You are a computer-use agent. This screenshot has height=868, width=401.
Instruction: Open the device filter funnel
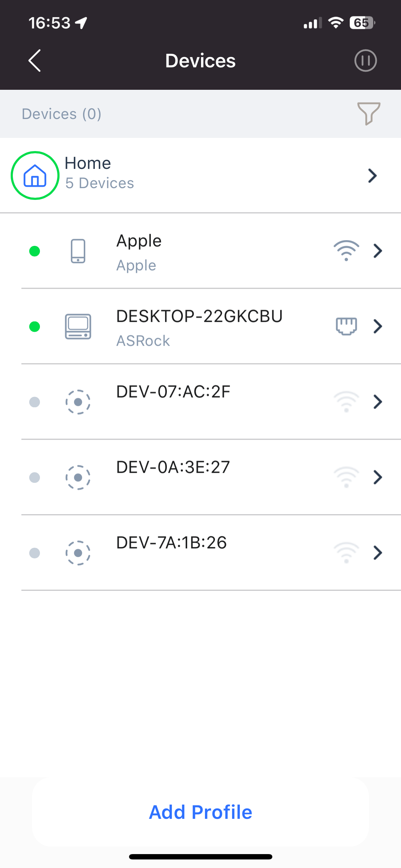point(369,113)
